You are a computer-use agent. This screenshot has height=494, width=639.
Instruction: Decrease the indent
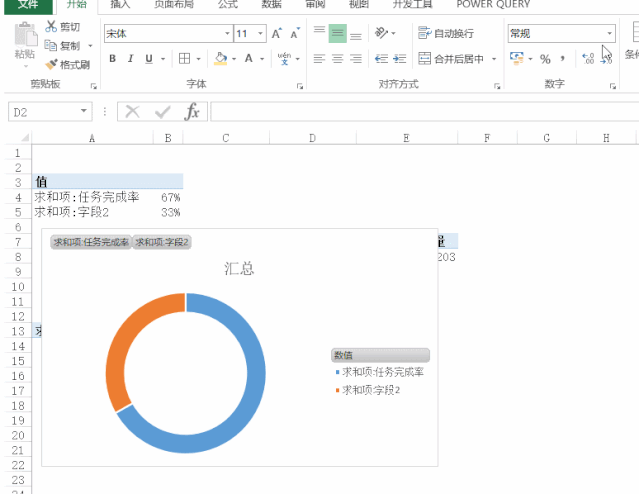[381, 59]
